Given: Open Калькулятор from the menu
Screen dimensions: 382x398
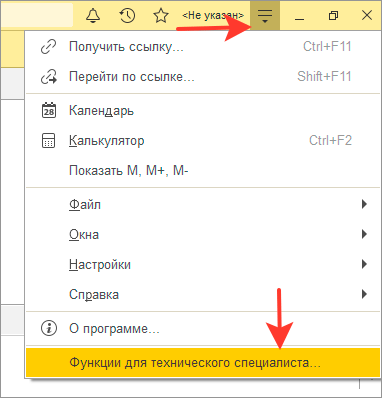Looking at the screenshot, I should [203, 141].
